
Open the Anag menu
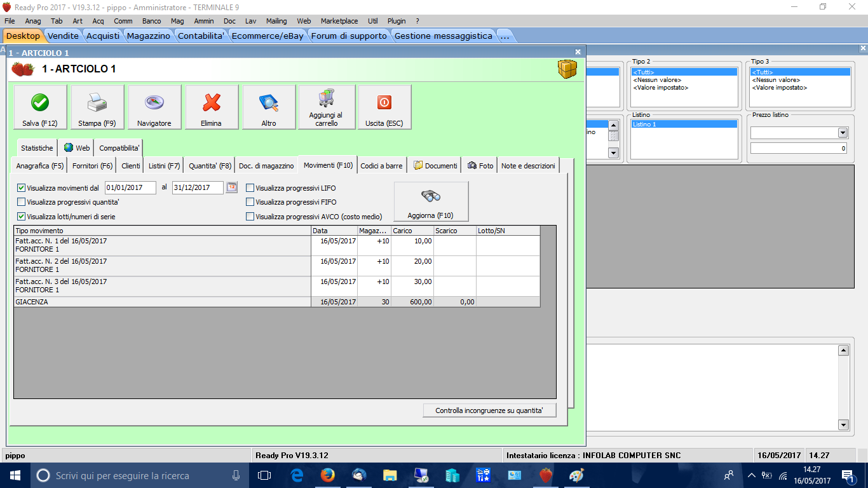33,21
